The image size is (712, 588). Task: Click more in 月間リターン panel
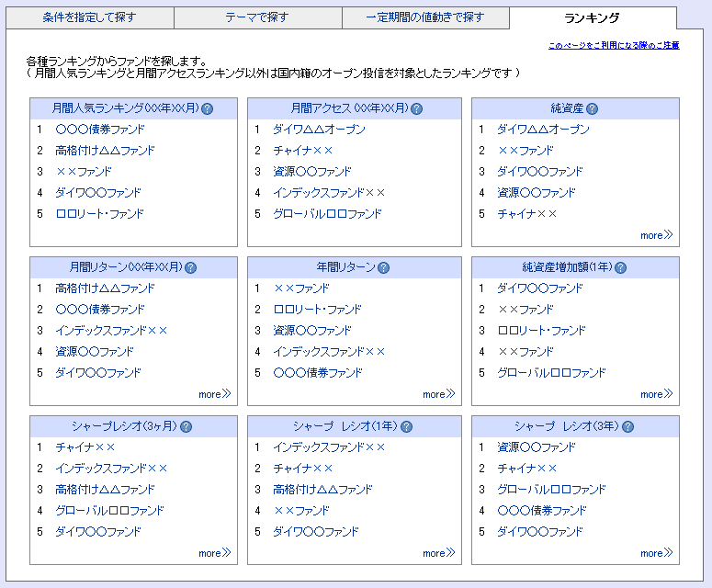[x=215, y=394]
